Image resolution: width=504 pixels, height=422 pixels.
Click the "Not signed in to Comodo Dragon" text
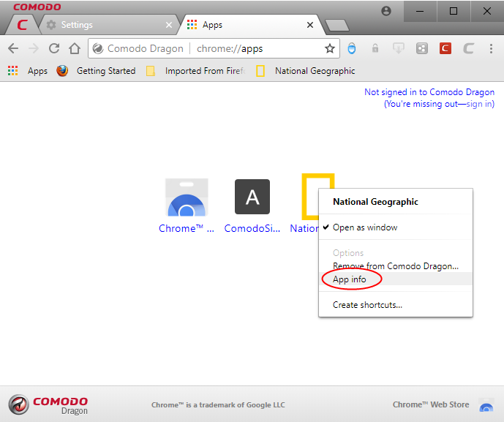pyautogui.click(x=429, y=92)
